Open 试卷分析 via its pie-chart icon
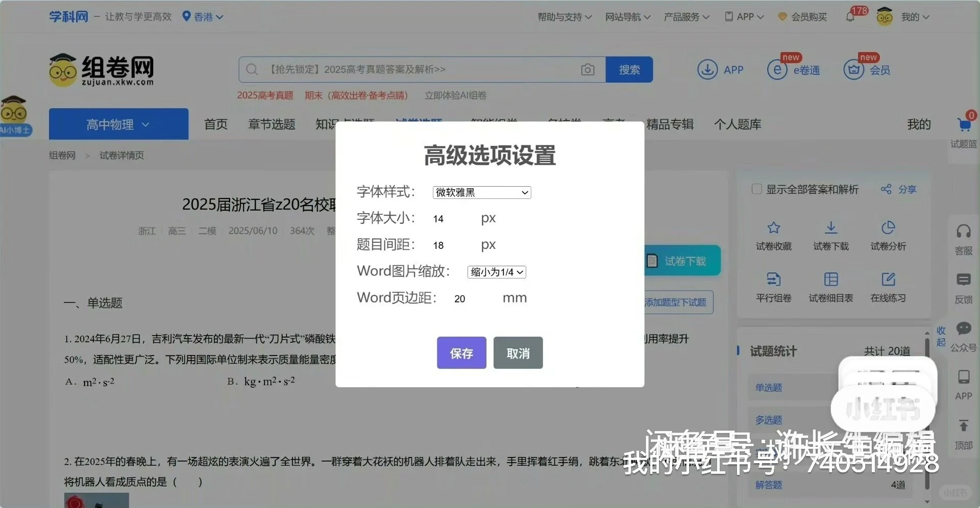Image resolution: width=980 pixels, height=508 pixels. [888, 228]
